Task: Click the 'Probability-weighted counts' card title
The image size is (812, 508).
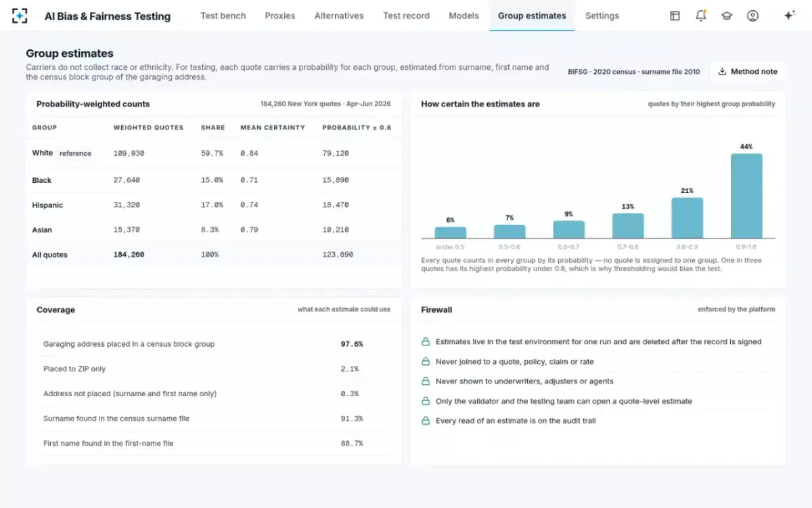Action: [93, 104]
